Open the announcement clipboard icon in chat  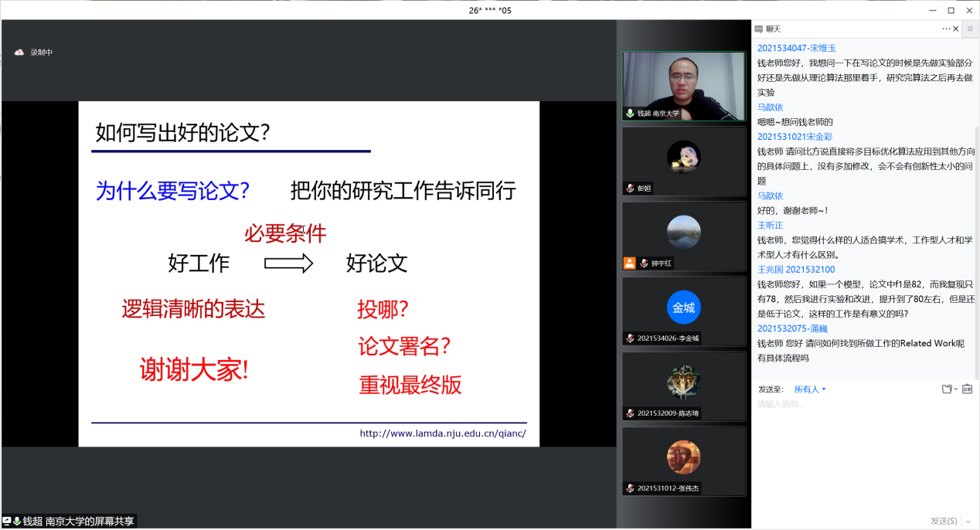967,389
